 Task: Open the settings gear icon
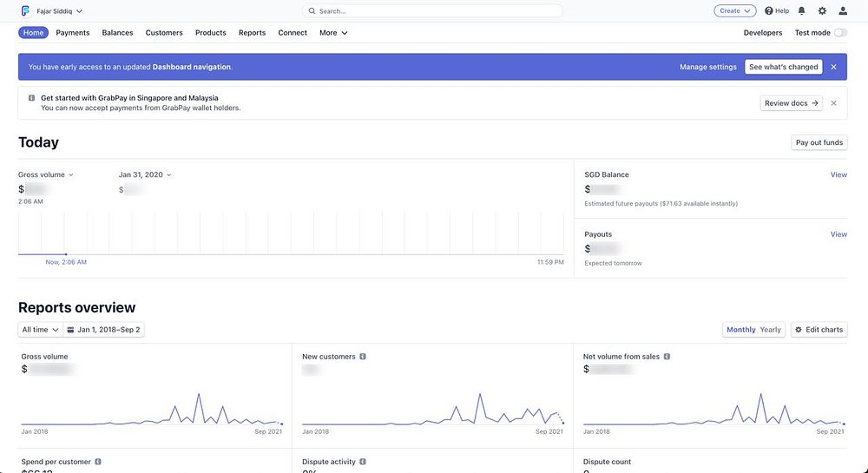[x=822, y=11]
